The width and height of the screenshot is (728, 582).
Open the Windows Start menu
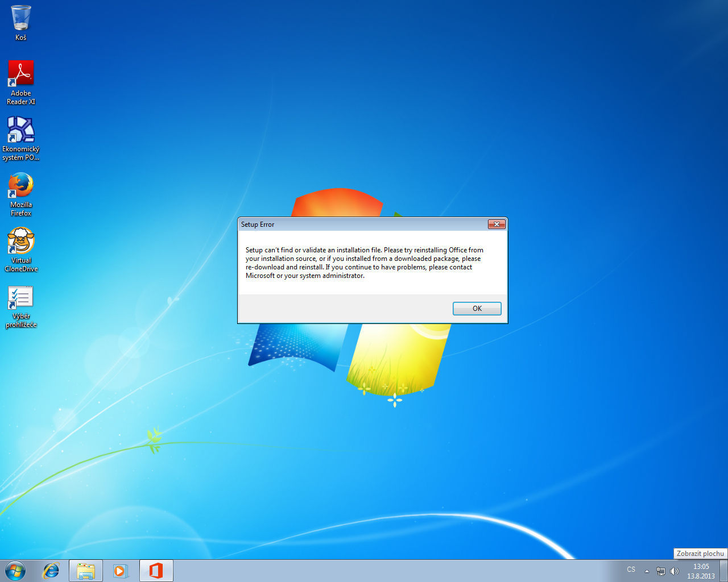15,571
